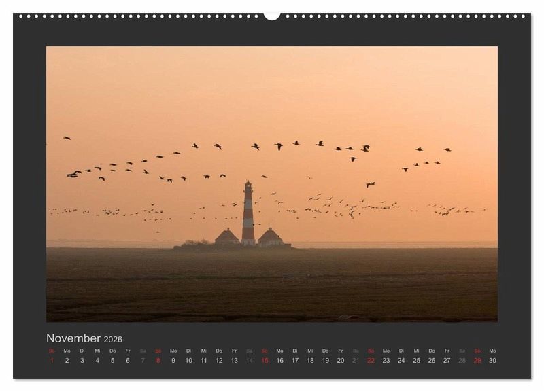Click the year 2026 label
This screenshot has height=392, width=544.
tap(113, 339)
